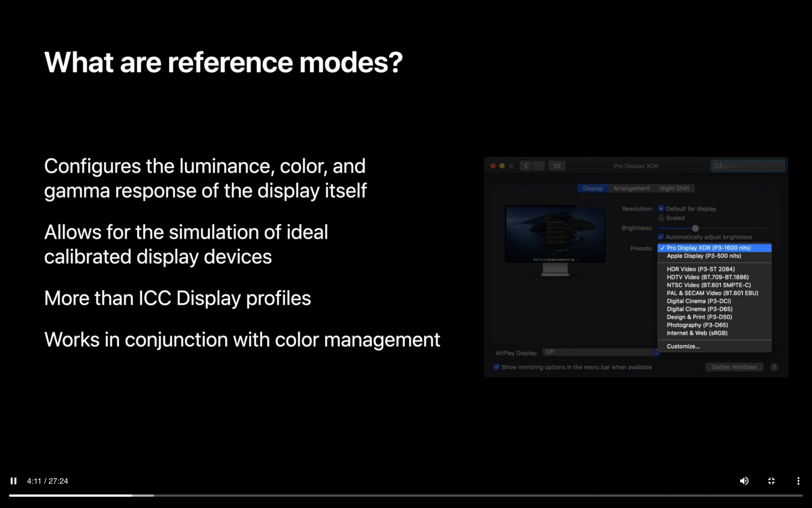
Task: Click the video progress bar
Action: (x=406, y=495)
